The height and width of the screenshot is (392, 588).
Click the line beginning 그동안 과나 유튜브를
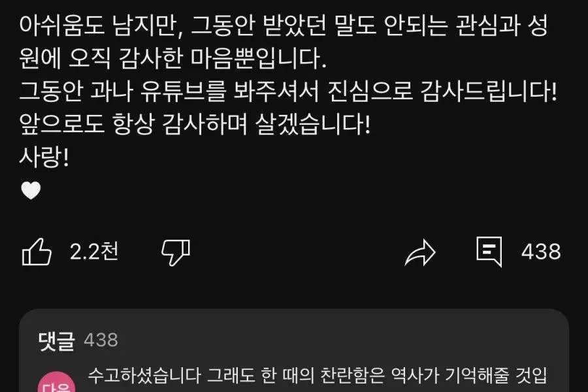(x=288, y=91)
